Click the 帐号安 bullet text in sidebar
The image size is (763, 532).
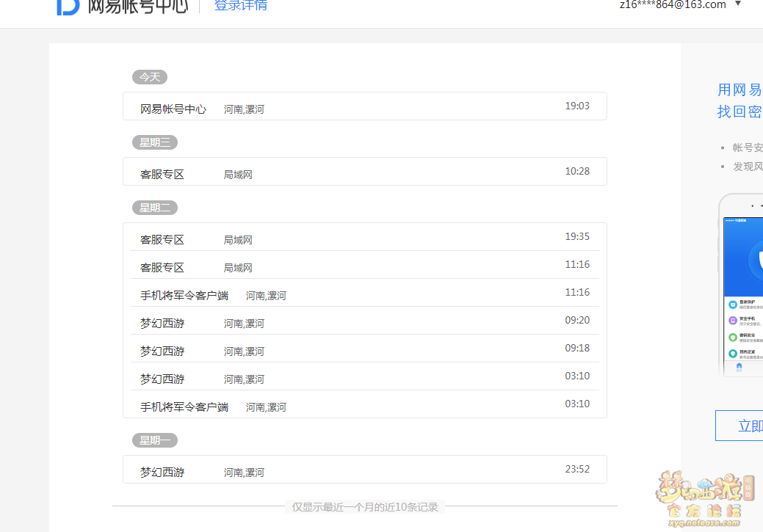click(748, 147)
